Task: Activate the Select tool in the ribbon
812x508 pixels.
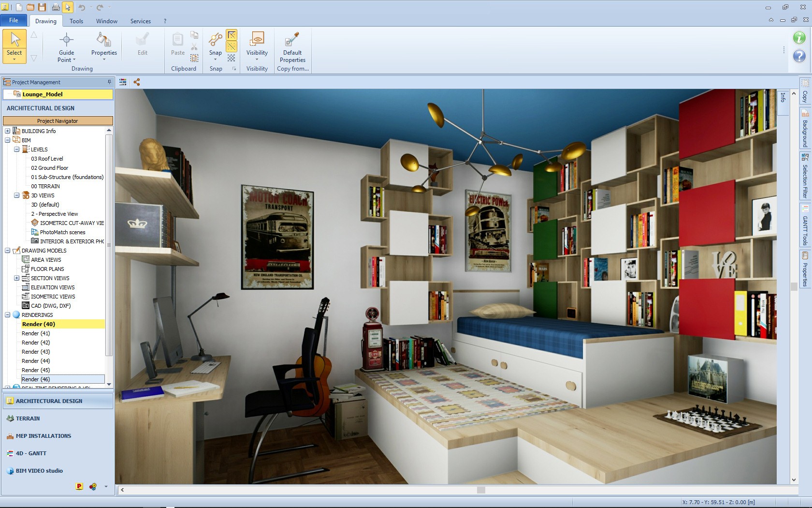Action: 14,46
